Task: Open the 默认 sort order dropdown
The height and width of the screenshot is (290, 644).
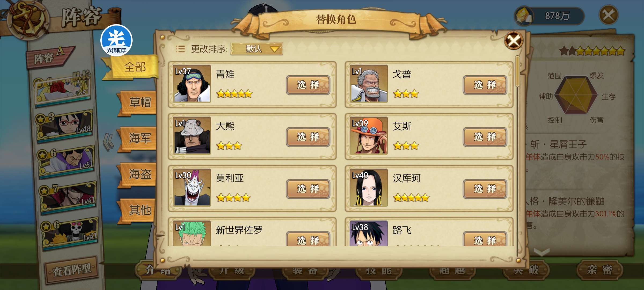Action: (x=257, y=49)
